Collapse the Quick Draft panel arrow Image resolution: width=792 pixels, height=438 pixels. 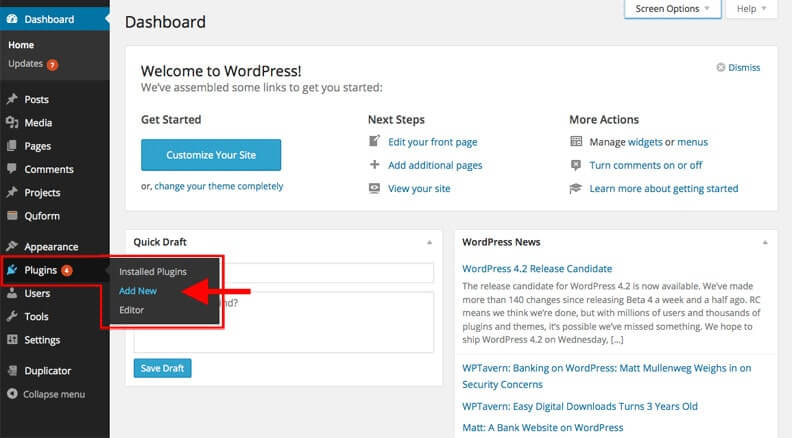click(429, 242)
